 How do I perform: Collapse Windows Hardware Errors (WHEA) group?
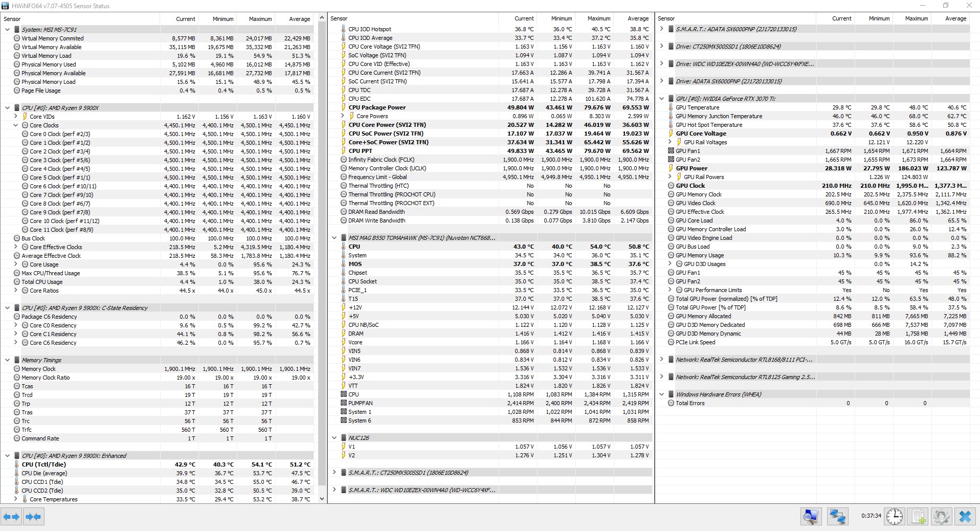point(661,394)
